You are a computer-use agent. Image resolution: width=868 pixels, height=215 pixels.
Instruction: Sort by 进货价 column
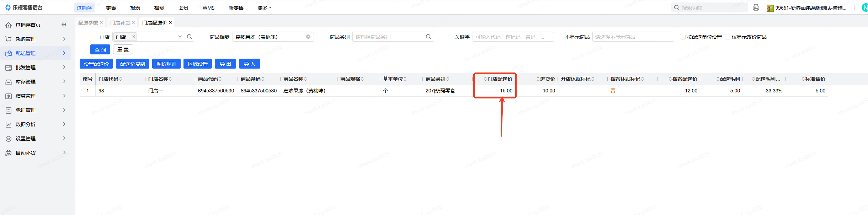[x=538, y=79]
